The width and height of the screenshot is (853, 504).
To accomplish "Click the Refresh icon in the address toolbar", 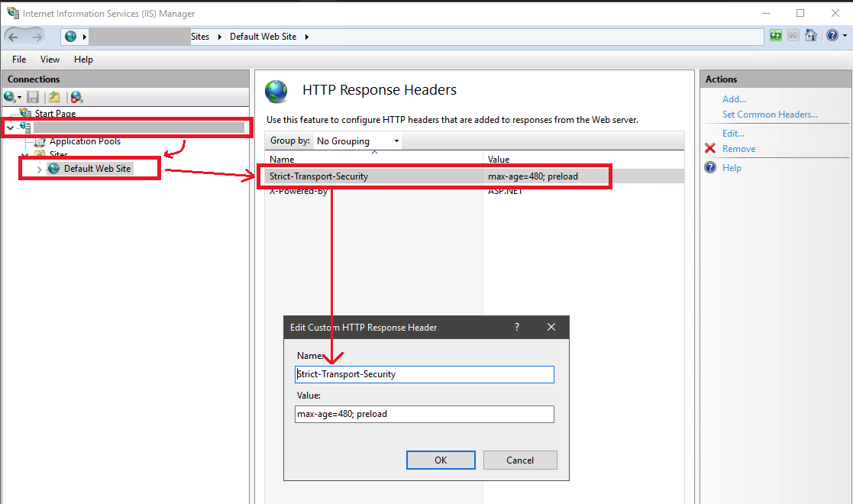I will [x=775, y=35].
